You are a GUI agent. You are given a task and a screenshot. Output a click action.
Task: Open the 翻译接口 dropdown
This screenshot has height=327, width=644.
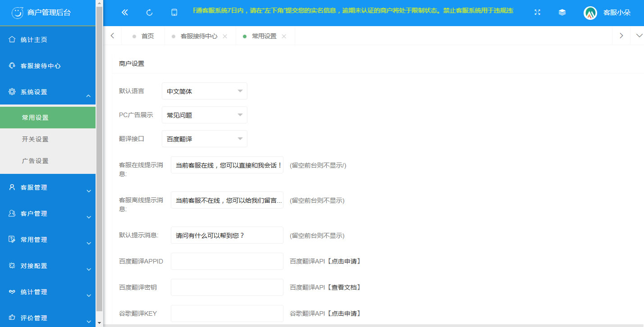tap(204, 139)
